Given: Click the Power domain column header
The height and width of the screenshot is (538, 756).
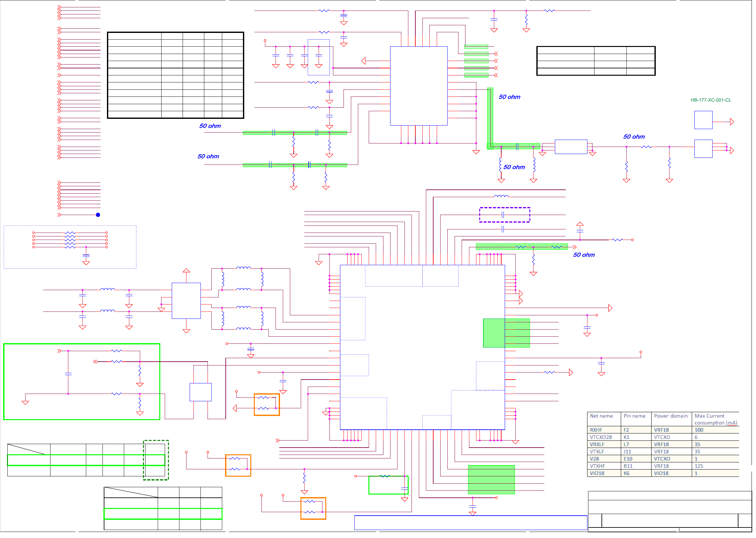Looking at the screenshot, I should (671, 416).
